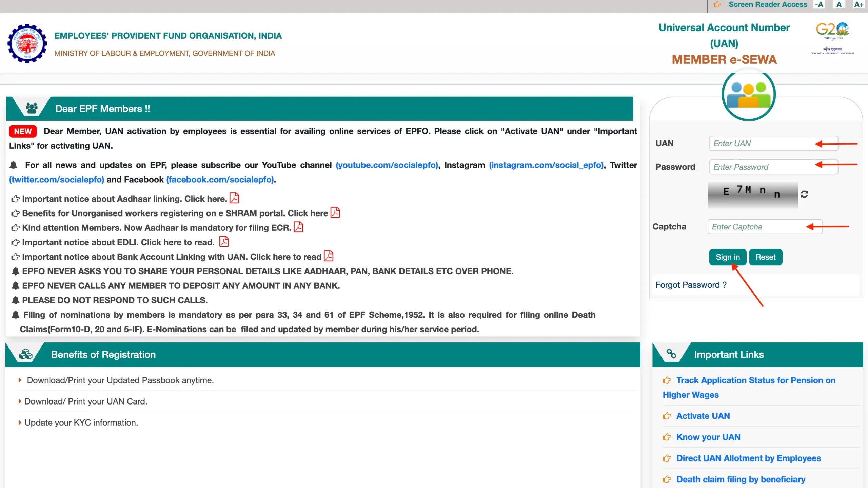
Task: Focus the Enter UAN input field
Action: 774,144
